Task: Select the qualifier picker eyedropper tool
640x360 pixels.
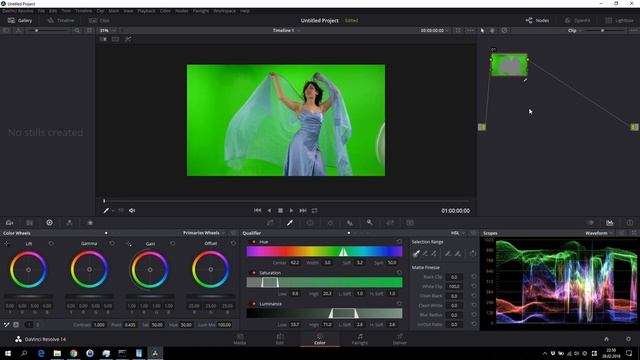Action: pyautogui.click(x=416, y=253)
